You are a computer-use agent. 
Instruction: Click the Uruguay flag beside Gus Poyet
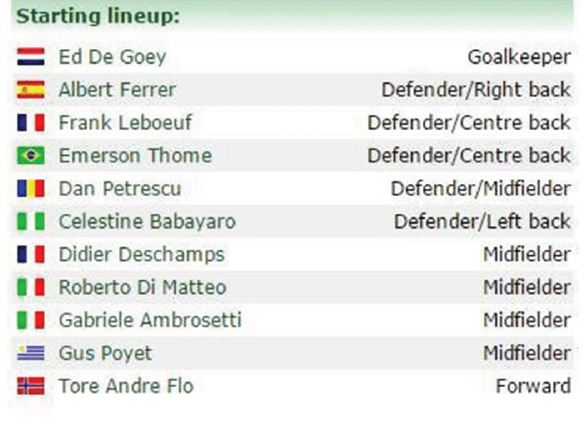click(31, 353)
